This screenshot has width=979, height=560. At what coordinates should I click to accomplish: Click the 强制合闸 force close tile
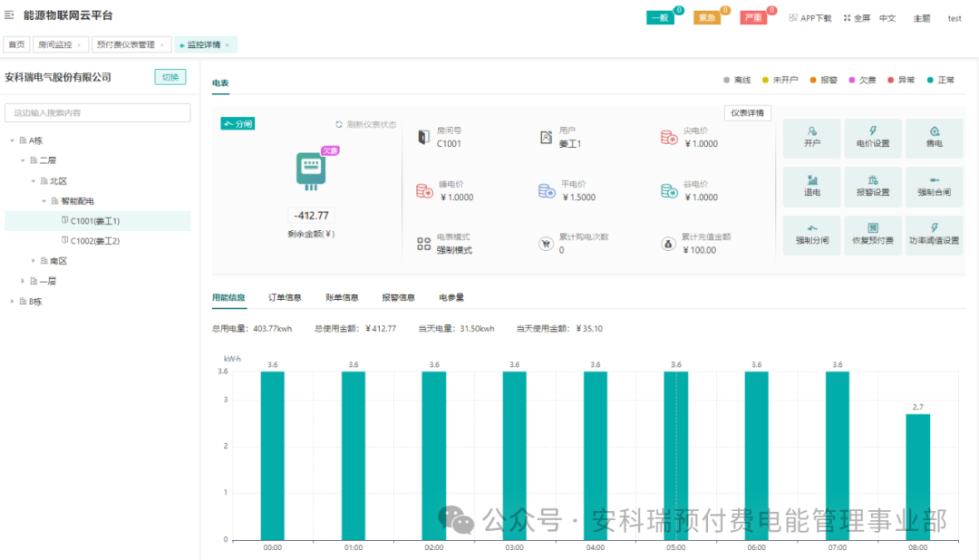(x=934, y=187)
